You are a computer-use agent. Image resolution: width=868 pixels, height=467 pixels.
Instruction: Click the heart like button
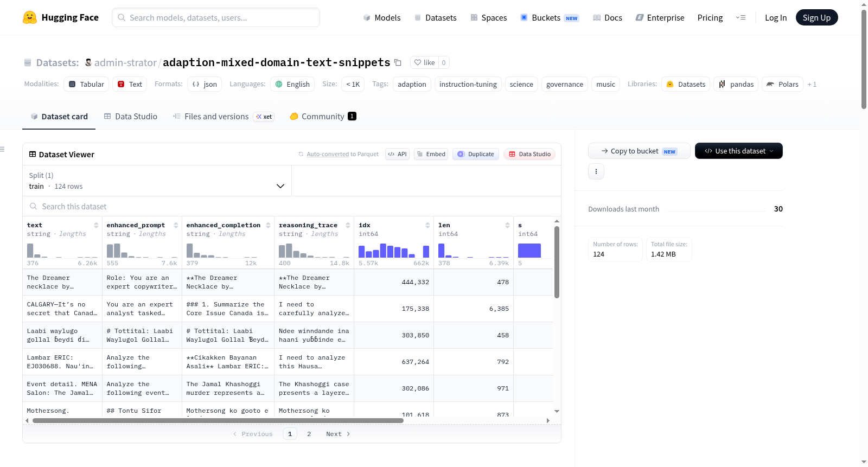click(424, 62)
